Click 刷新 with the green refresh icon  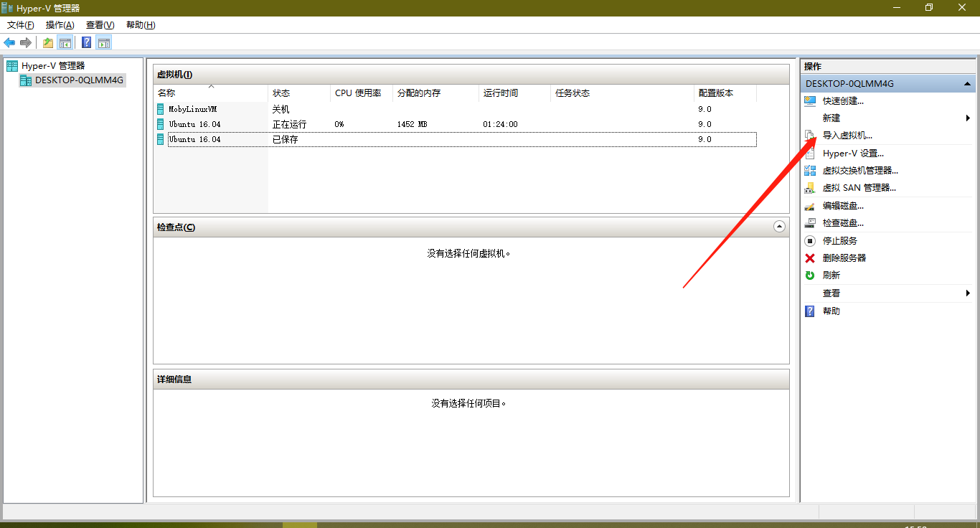[831, 275]
